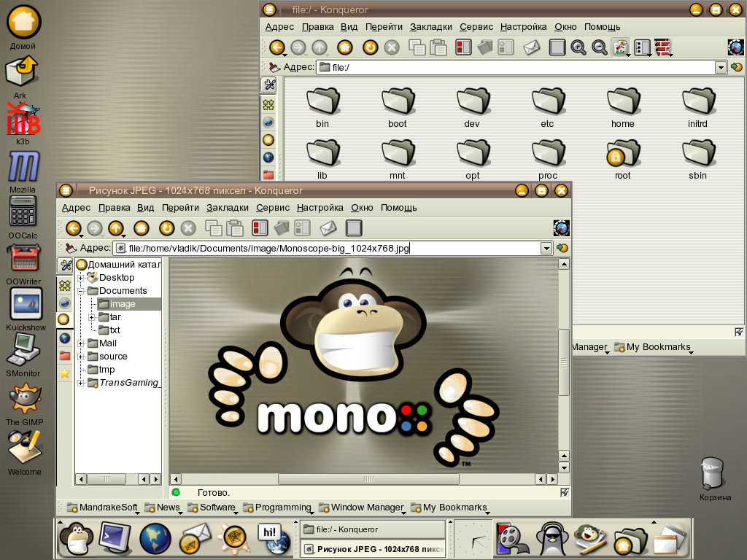Click the image view horizontal scrollbar thumb
The width and height of the screenshot is (747, 560).
click(x=368, y=479)
